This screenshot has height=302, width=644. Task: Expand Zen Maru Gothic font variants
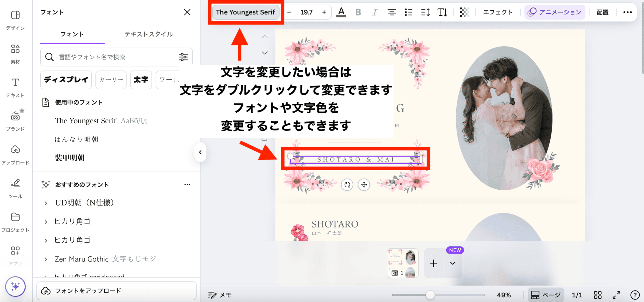click(x=46, y=259)
